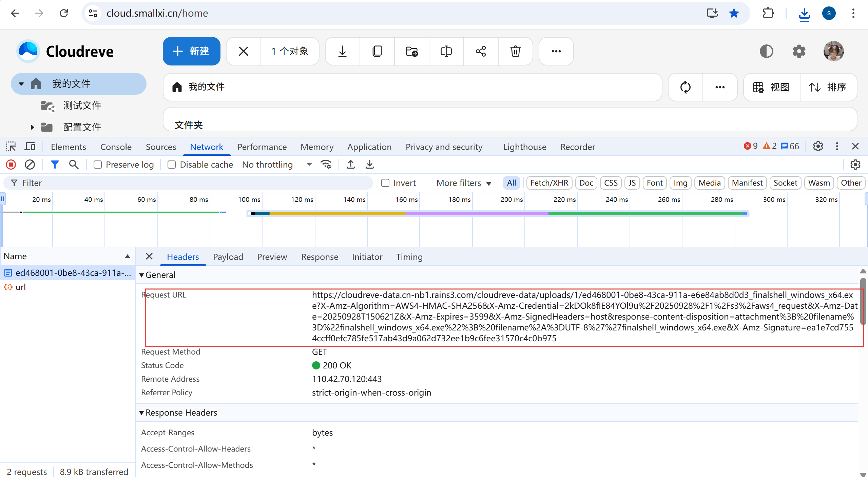Click the 新建 new button
868x477 pixels.
click(x=191, y=51)
